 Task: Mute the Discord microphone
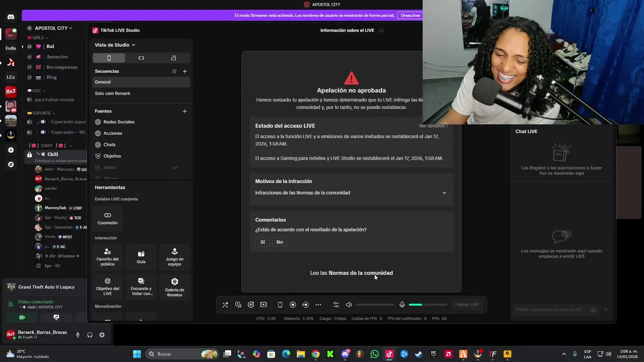click(77, 335)
